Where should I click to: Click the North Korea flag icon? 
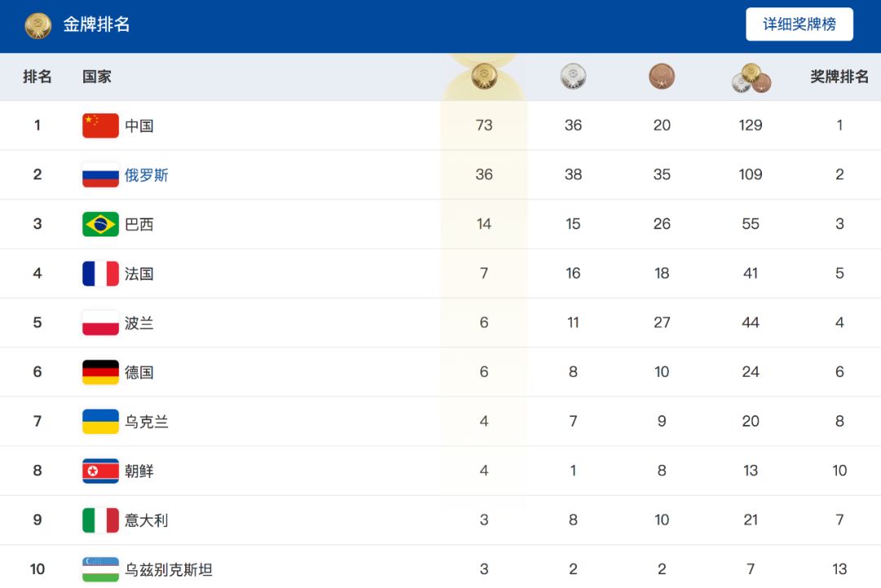pos(100,471)
